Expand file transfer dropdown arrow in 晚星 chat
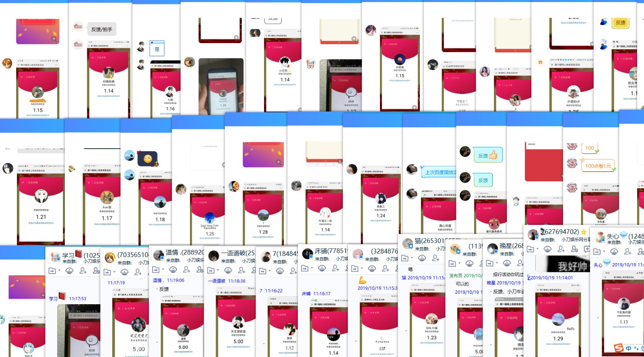Screen dimensions: 644x357 click(497, 264)
